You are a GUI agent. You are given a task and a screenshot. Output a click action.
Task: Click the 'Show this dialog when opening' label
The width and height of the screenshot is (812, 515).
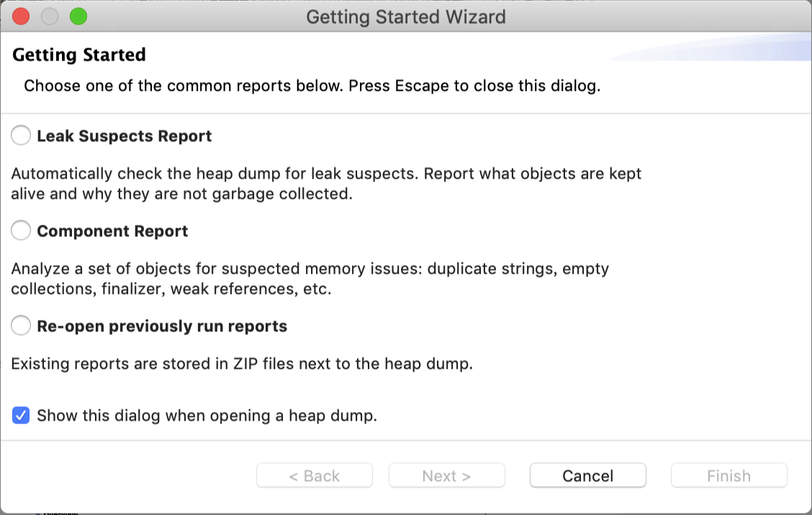207,416
